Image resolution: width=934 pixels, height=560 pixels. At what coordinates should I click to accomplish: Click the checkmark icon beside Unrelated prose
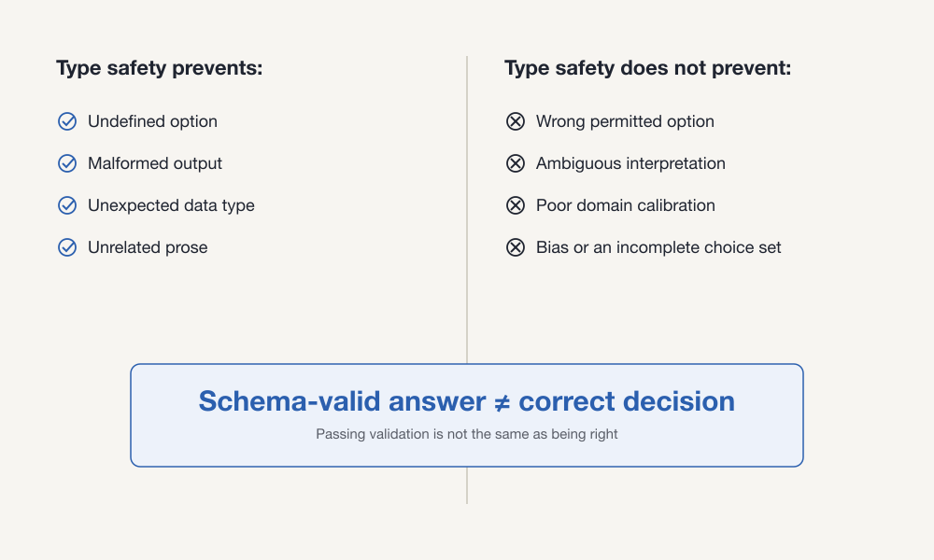67,247
